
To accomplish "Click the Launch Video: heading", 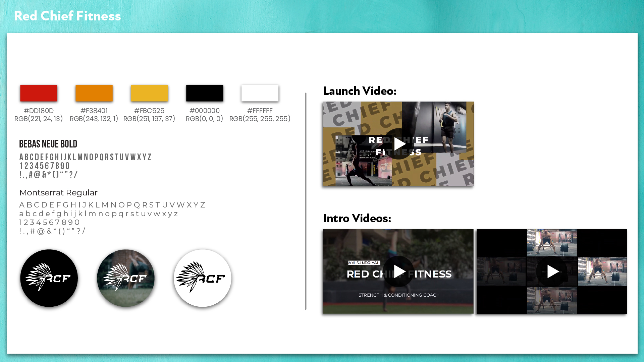I will point(360,91).
